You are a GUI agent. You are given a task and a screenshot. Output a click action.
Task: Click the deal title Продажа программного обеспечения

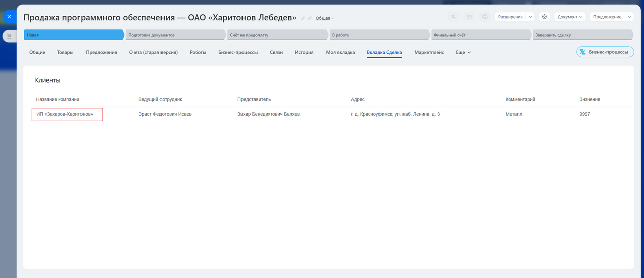[160, 18]
